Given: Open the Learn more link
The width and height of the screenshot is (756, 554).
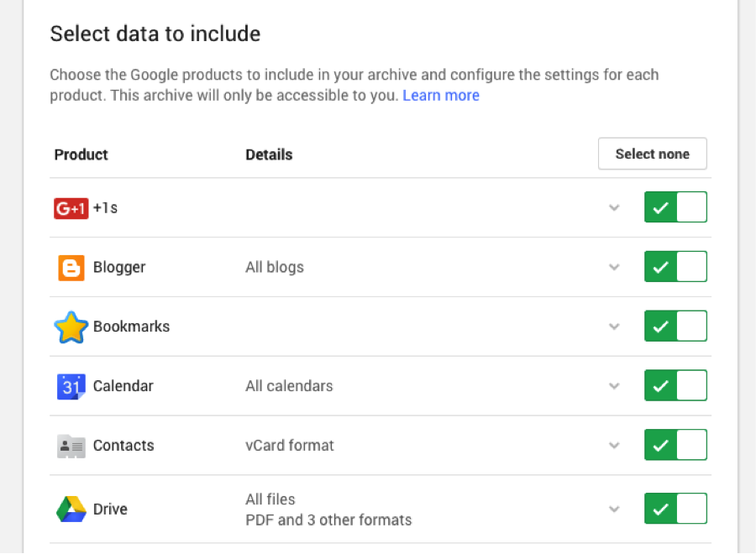Looking at the screenshot, I should tap(441, 96).
